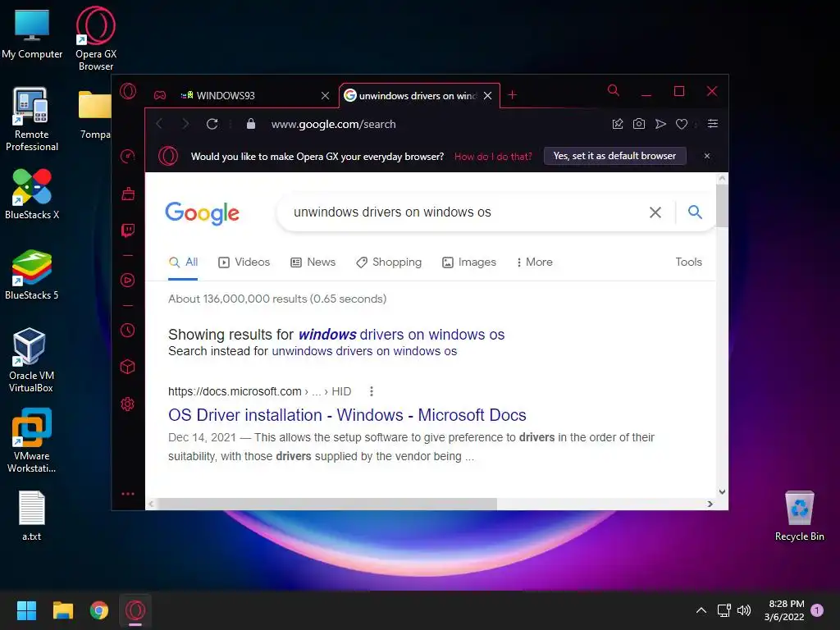Viewport: 840px width, 630px height.
Task: Show hidden system tray icons
Action: 701,610
